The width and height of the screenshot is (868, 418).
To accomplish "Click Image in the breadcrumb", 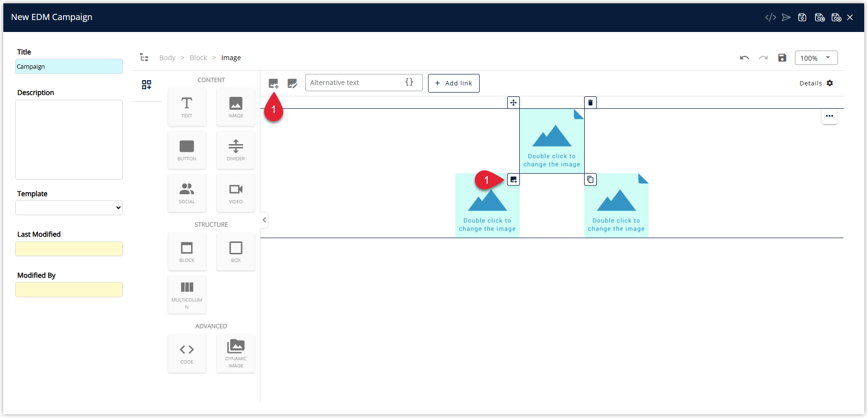I will (231, 58).
